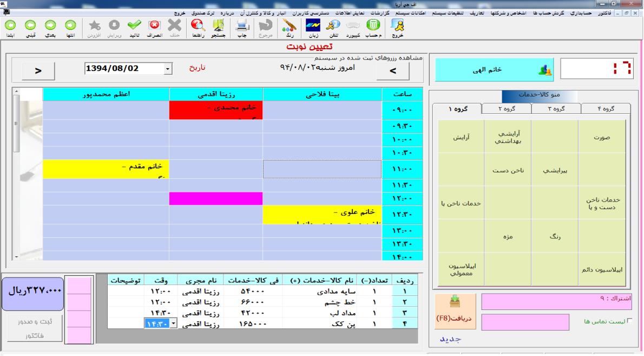Print using the چاپ printer icon

(242, 26)
